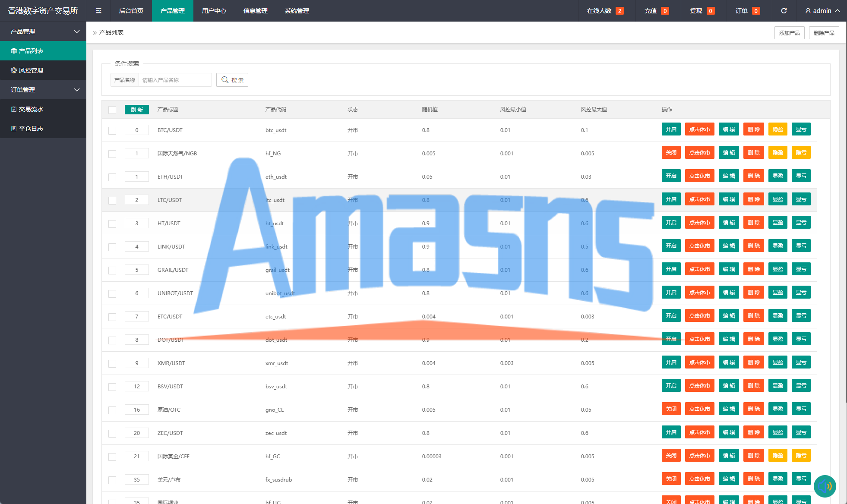Open 风控管理 gear menu item
Image resolution: width=847 pixels, height=504 pixels.
[30, 70]
